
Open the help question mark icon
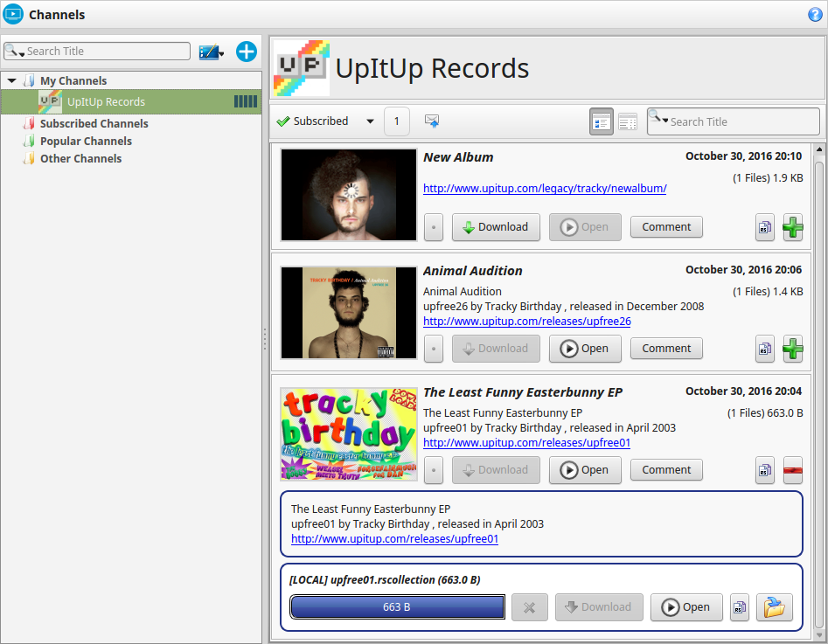tap(815, 15)
